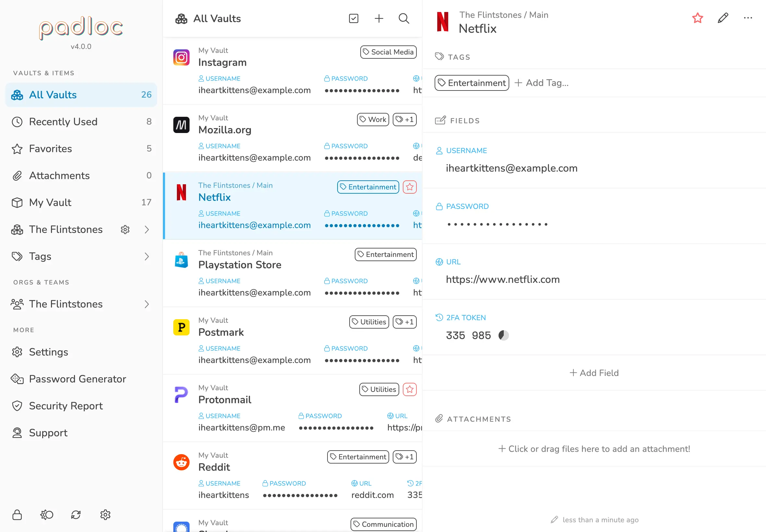Toggle the Protonmail favorite star icon
Screen dimensions: 766x532
tap(410, 389)
